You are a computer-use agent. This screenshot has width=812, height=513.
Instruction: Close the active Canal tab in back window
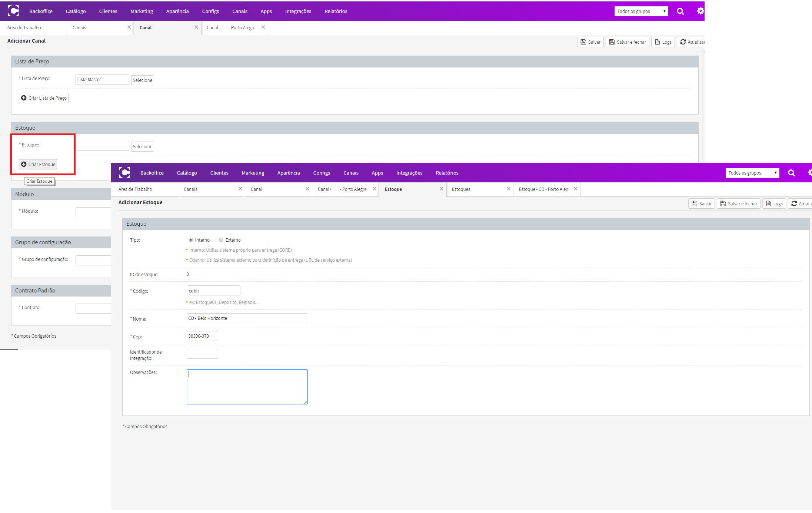click(x=196, y=27)
